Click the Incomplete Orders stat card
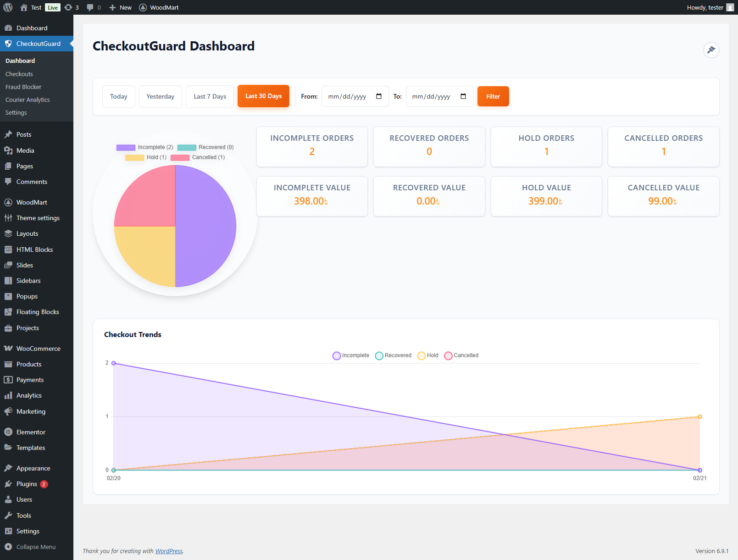738x560 pixels. [x=312, y=146]
